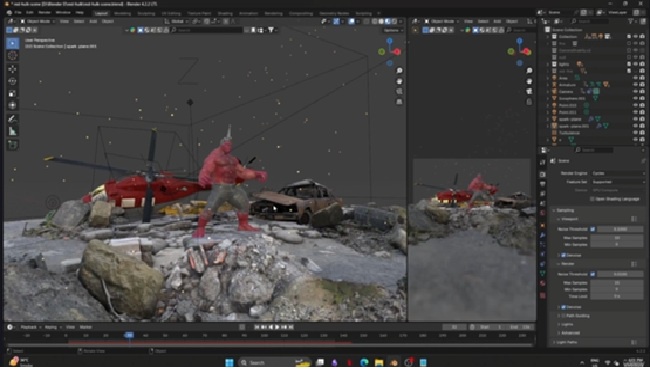Open Options dropdown in left viewport
This screenshot has width=650, height=369.
tap(393, 30)
